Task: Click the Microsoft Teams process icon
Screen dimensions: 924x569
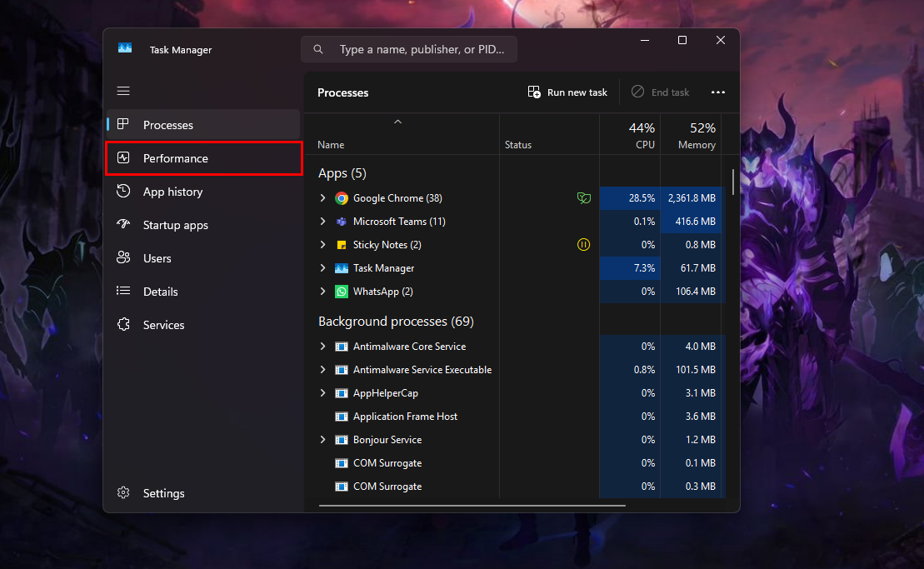Action: [342, 222]
